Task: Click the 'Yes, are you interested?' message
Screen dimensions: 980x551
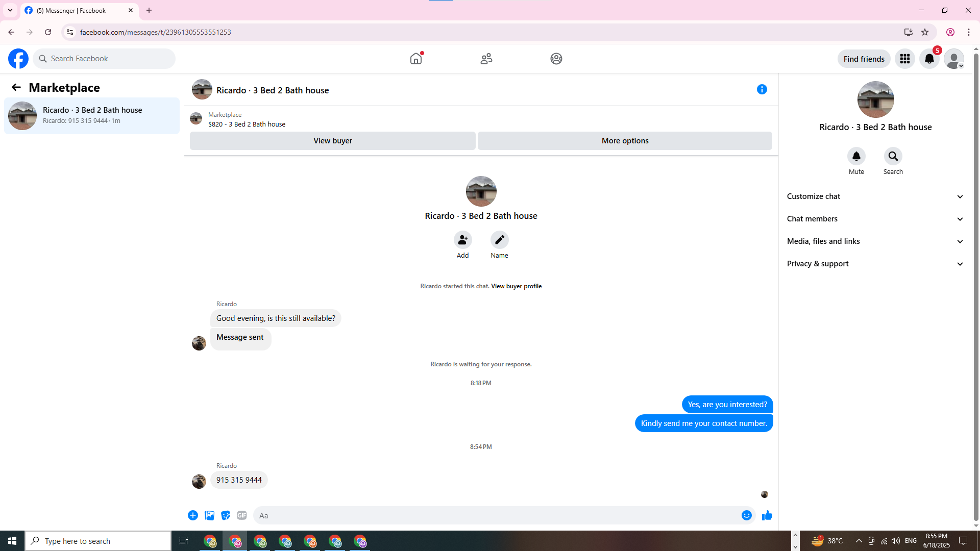Action: [727, 405]
